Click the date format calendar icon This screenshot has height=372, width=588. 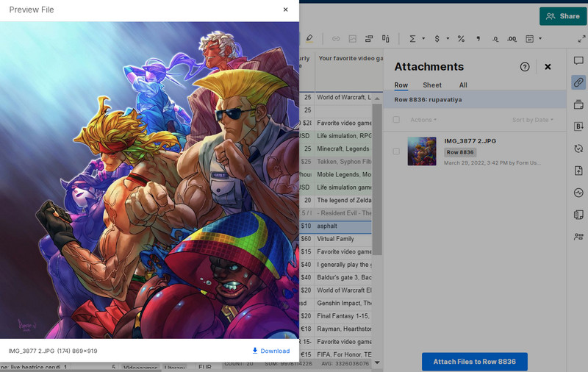529,39
